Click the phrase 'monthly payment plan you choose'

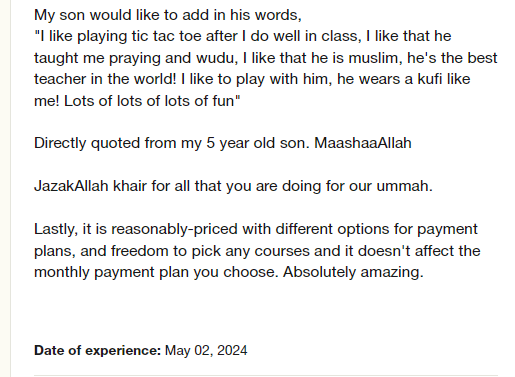pos(155,272)
